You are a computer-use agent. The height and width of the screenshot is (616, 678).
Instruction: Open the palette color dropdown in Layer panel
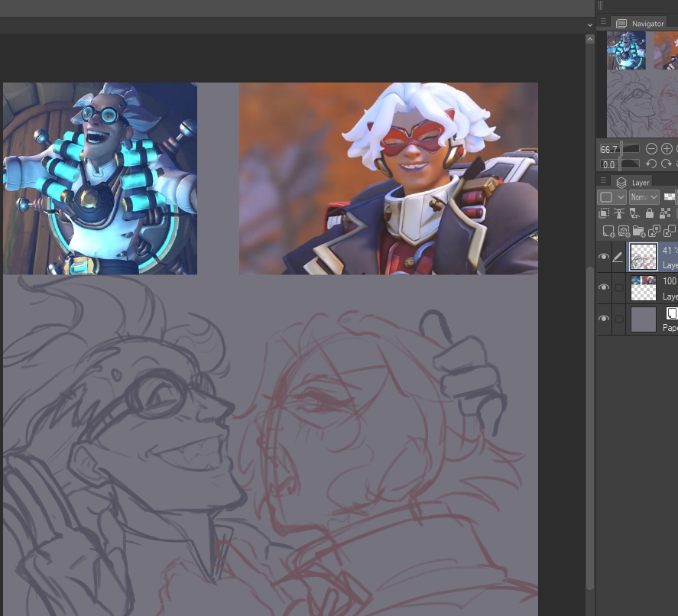(x=611, y=197)
